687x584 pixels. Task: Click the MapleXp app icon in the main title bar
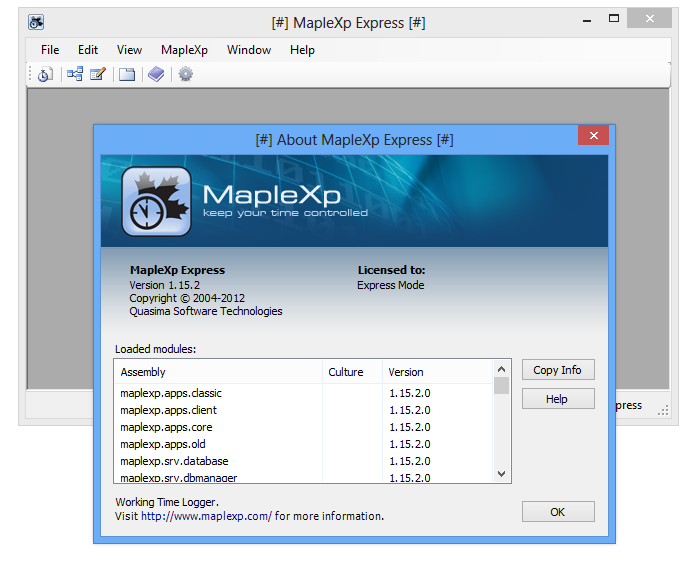click(36, 22)
